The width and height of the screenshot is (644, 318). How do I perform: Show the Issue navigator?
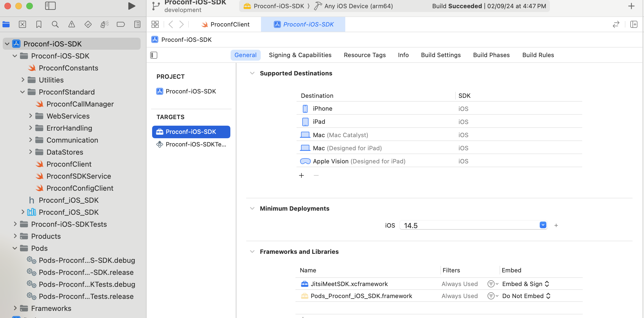71,24
